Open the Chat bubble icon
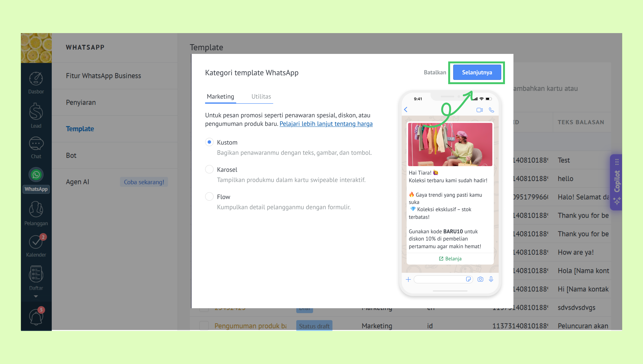The image size is (643, 364). 36,144
